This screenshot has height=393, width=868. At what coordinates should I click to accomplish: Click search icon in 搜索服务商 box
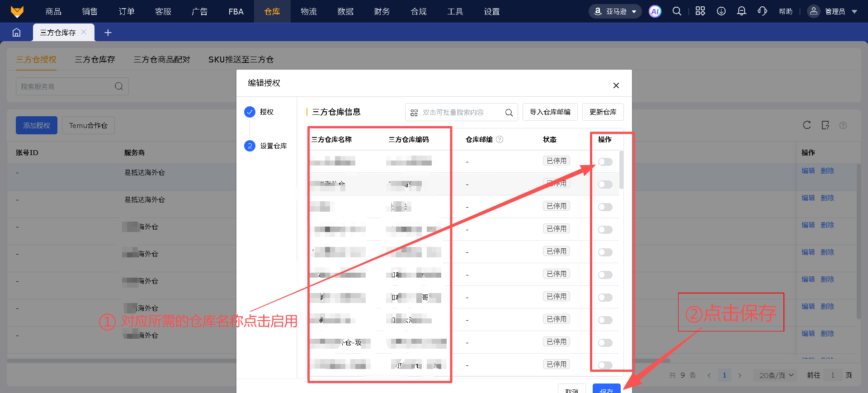(118, 86)
